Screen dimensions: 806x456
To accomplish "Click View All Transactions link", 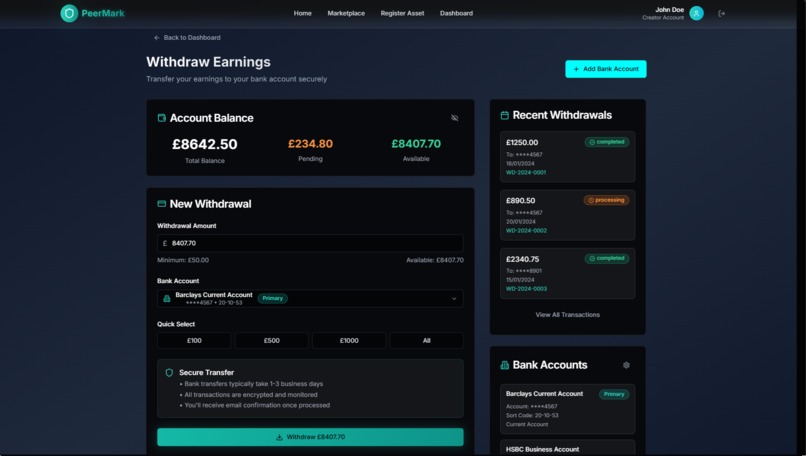I will point(567,315).
